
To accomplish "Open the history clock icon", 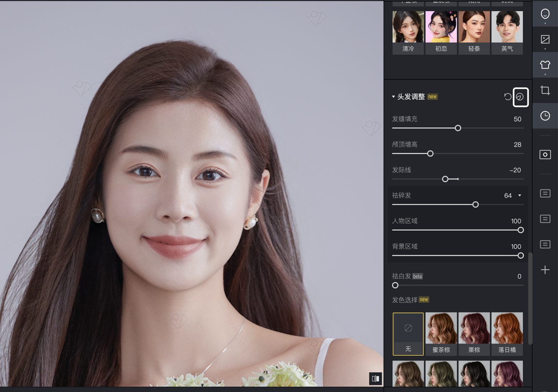I will (x=545, y=116).
